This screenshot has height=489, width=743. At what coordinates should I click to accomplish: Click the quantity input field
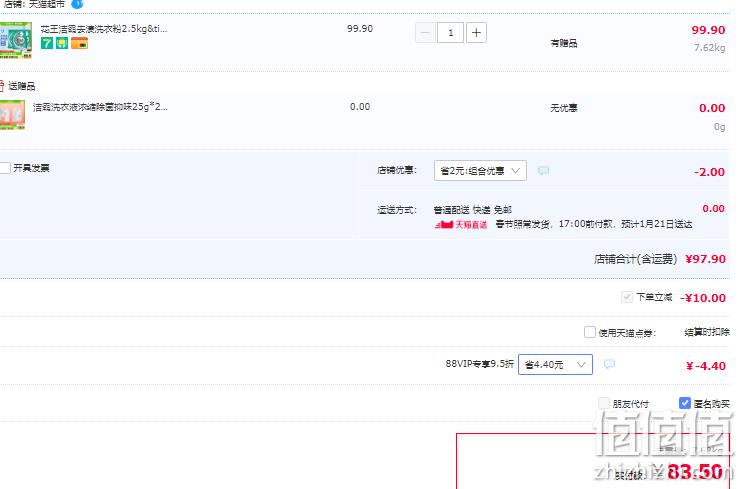(450, 33)
